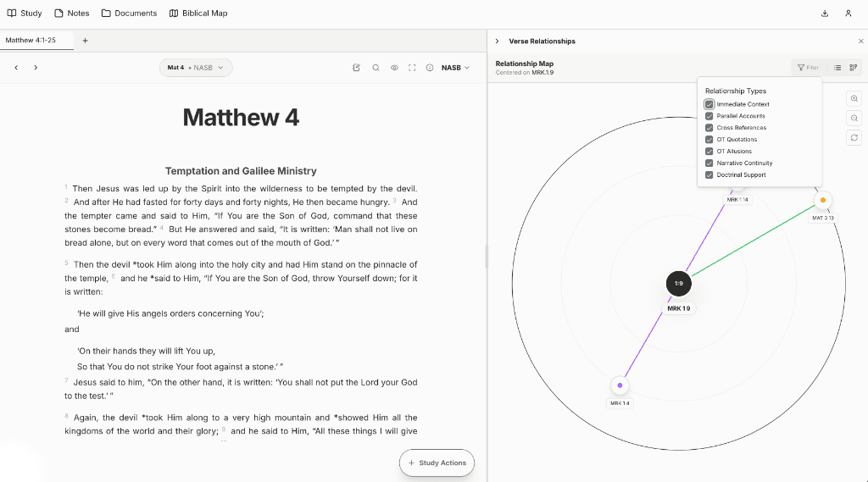Uncheck OT Quotations relationship type
The image size is (868, 482).
tap(709, 140)
